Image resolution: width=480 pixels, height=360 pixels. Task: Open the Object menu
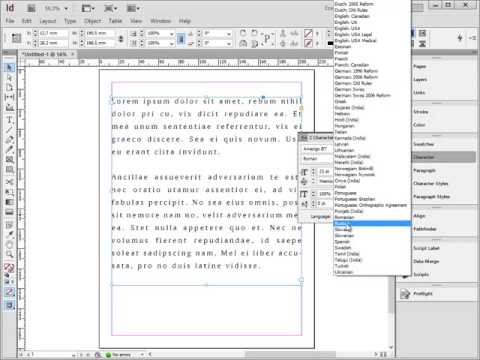point(92,21)
